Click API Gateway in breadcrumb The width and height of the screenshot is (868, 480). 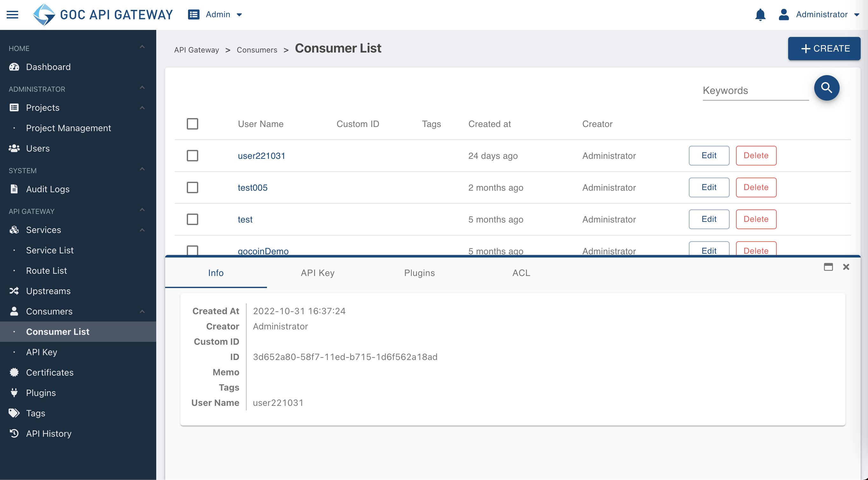point(196,50)
